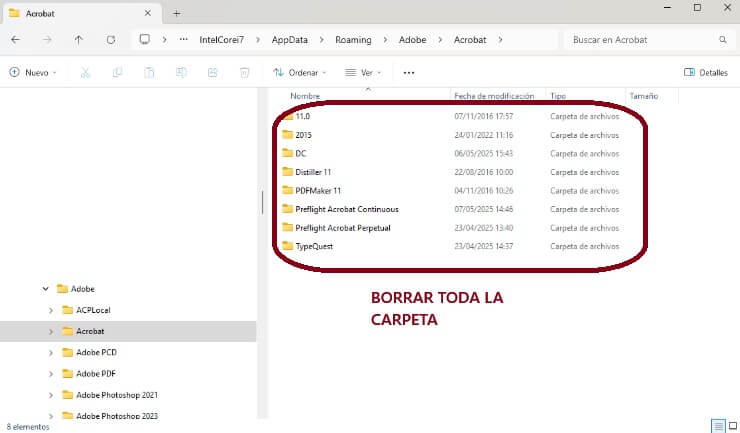The height and width of the screenshot is (433, 740).
Task: Select the Distiller 11 folder
Action: click(313, 172)
